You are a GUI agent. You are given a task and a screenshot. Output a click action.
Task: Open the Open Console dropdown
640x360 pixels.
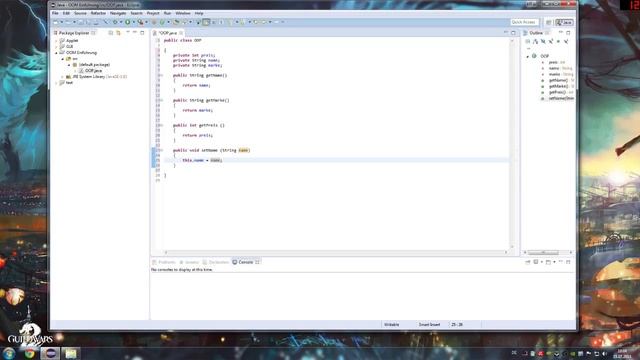554,262
